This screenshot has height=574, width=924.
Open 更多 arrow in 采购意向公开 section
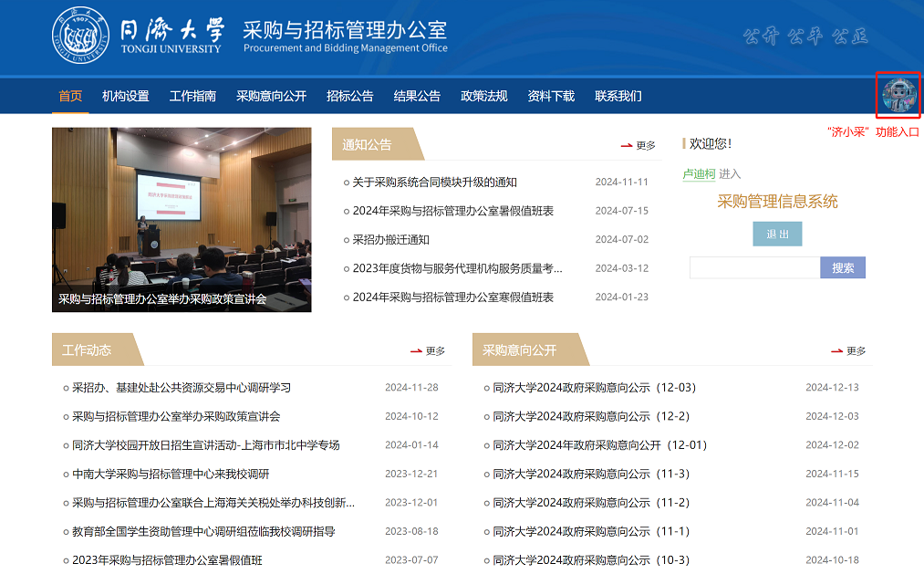pos(848,350)
